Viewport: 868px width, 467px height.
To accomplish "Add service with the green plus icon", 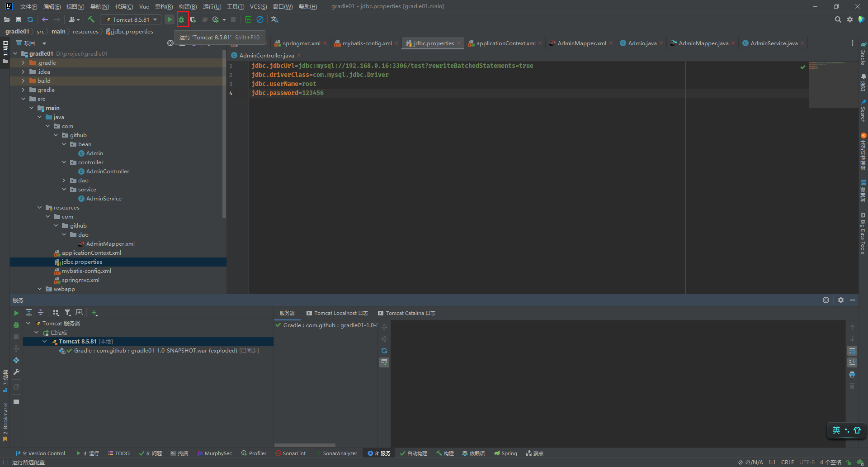I will 94,312.
